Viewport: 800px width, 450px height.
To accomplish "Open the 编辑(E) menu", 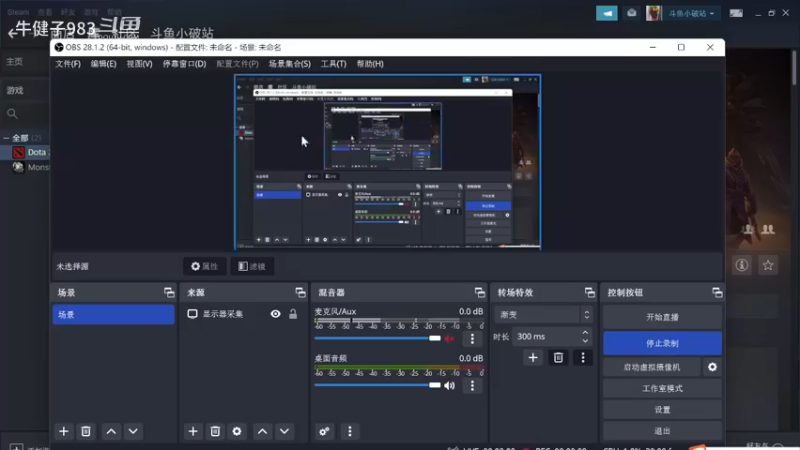I will [104, 64].
